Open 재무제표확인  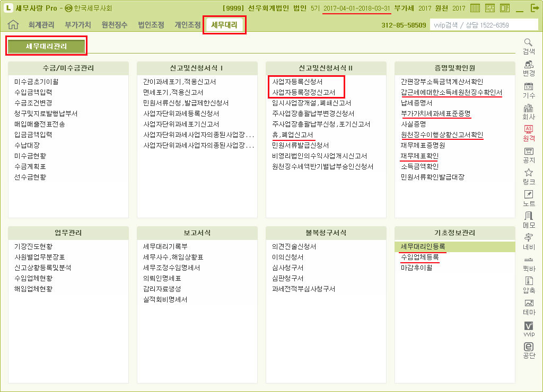[420, 156]
